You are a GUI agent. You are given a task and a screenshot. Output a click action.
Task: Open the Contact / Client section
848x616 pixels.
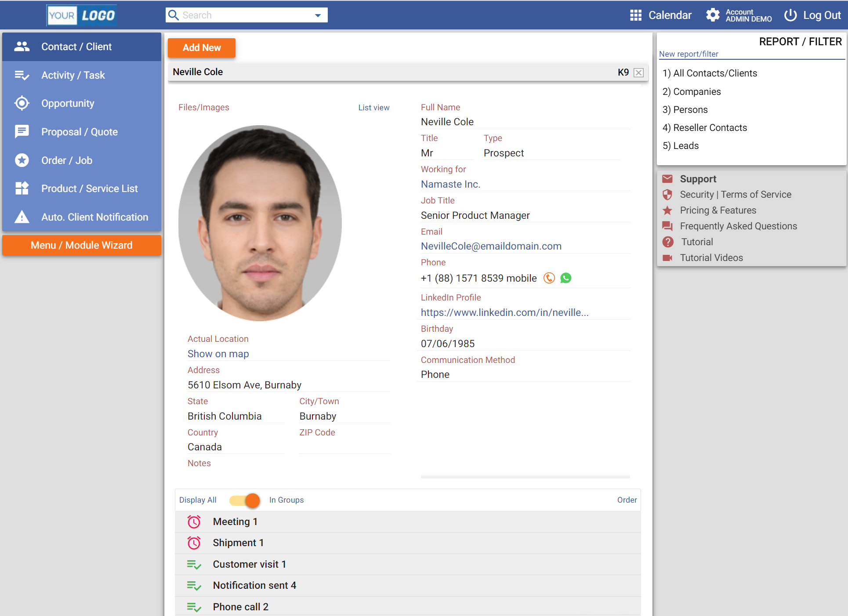click(22, 46)
